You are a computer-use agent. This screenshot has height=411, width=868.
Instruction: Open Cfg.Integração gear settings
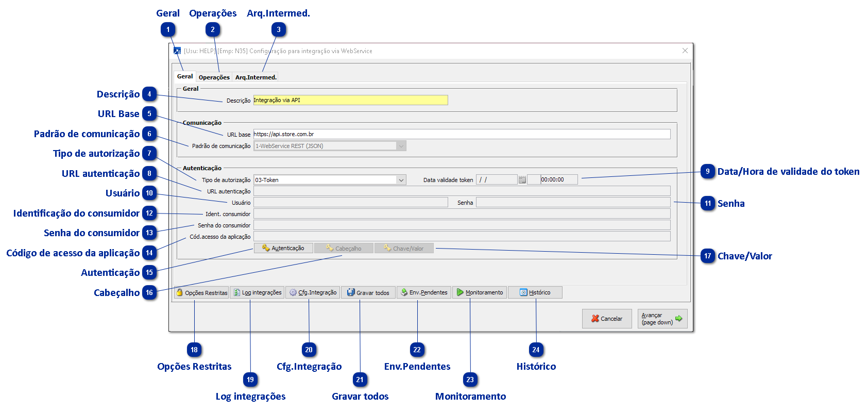[x=313, y=292]
